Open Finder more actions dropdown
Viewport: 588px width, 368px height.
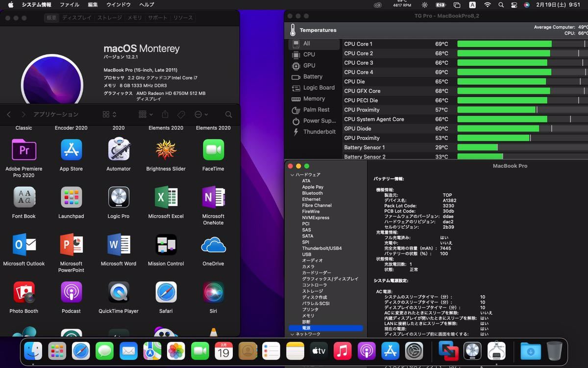point(201,114)
